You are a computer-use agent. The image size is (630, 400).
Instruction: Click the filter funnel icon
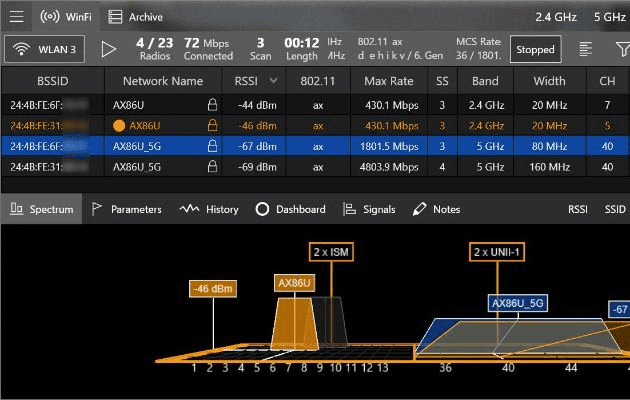coord(587,48)
